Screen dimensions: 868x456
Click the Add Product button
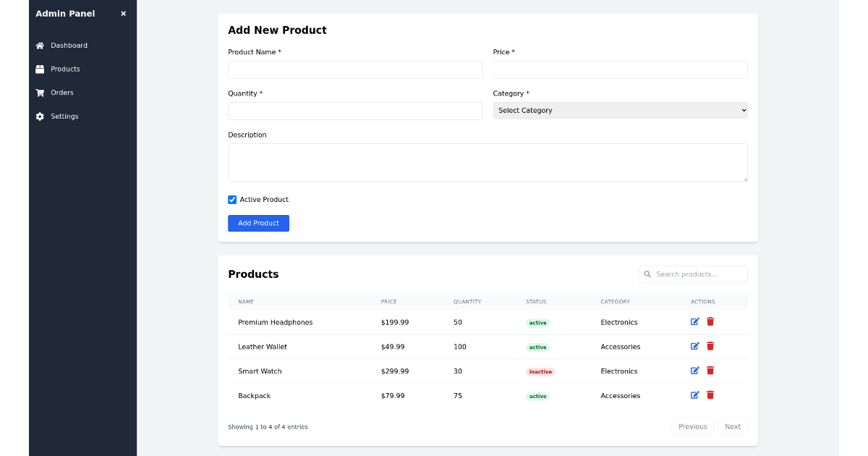coord(258,223)
